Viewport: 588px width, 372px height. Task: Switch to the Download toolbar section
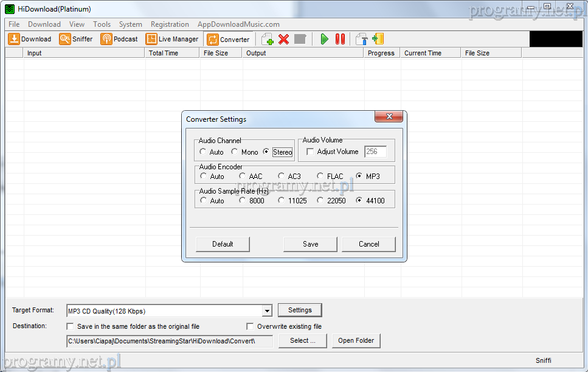(30, 39)
